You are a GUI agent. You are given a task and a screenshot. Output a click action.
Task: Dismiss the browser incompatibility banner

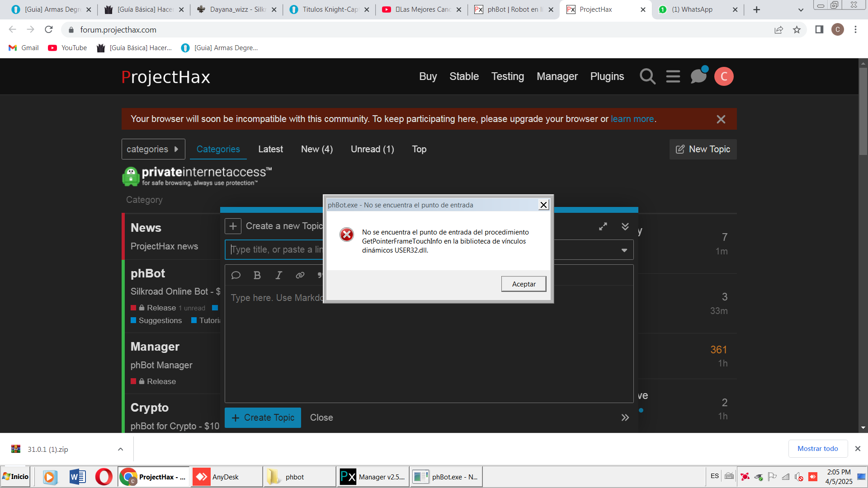click(x=721, y=119)
